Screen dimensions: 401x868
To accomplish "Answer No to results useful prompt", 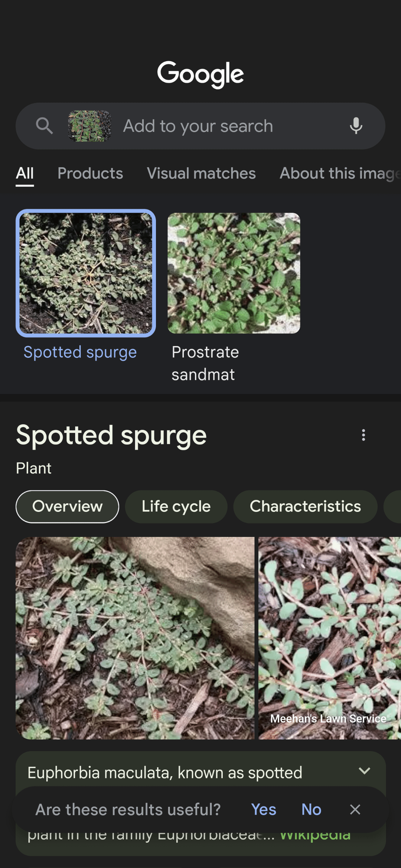I will [x=311, y=809].
